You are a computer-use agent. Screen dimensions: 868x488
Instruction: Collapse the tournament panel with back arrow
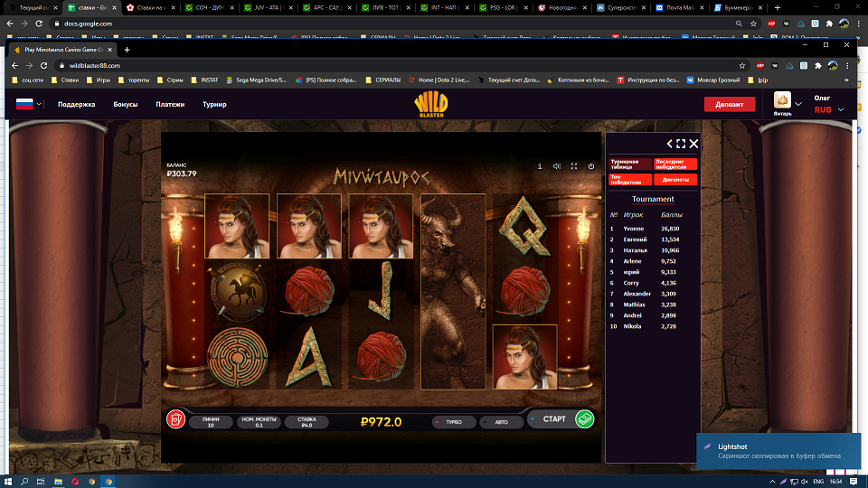tap(669, 144)
